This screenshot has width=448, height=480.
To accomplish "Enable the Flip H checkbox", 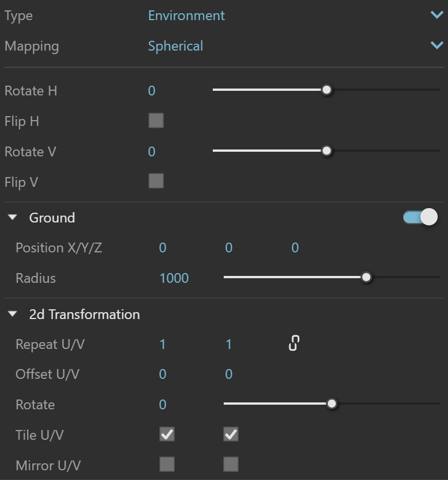I will (156, 121).
